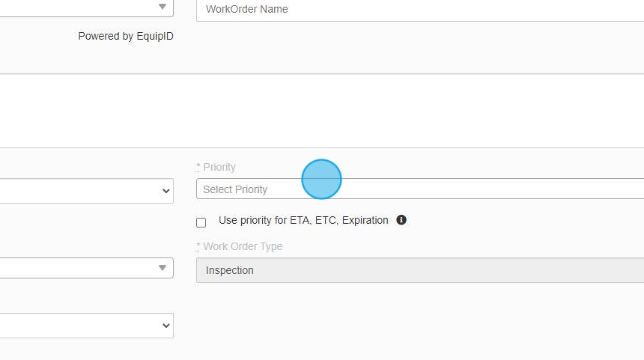
Task: Click the triangle arrow left of WorkOrder Name
Action: tap(162, 7)
